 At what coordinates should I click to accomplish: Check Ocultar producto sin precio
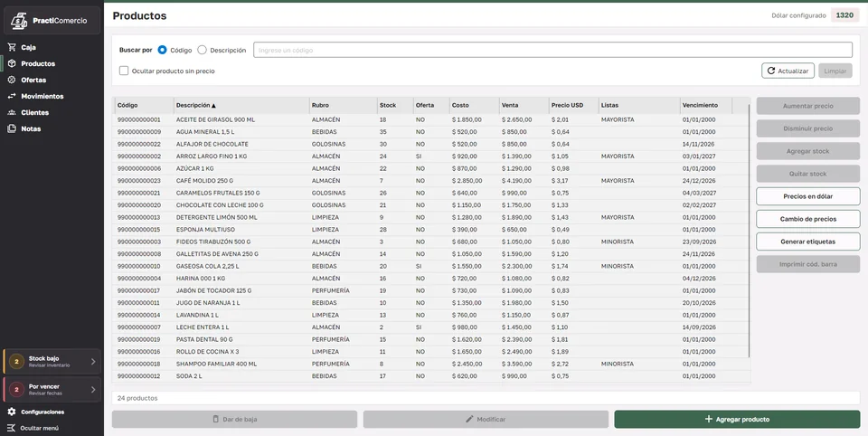click(124, 71)
